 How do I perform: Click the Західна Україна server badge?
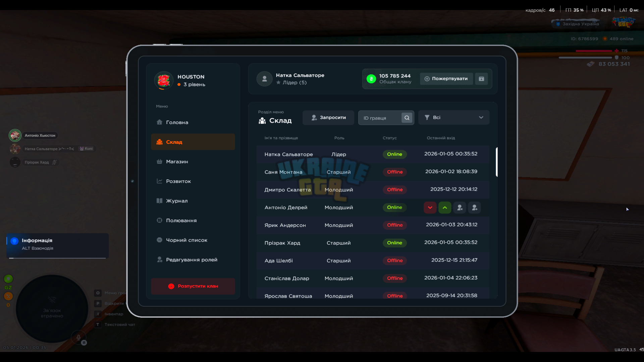pos(577,24)
